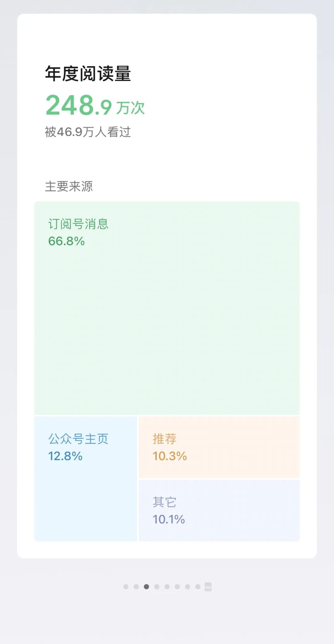Select the active third page dot
The image size is (334, 644).
(147, 587)
